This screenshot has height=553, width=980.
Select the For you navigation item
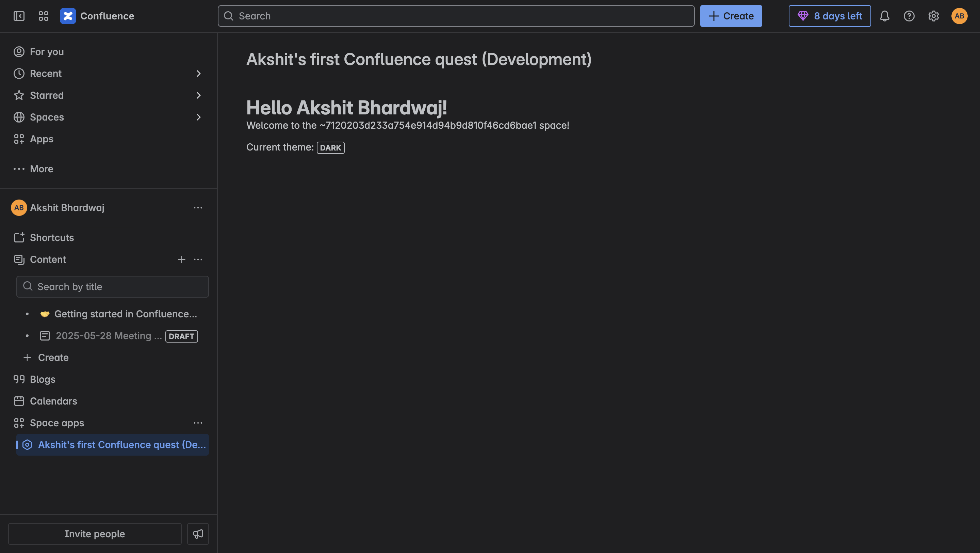tap(46, 52)
